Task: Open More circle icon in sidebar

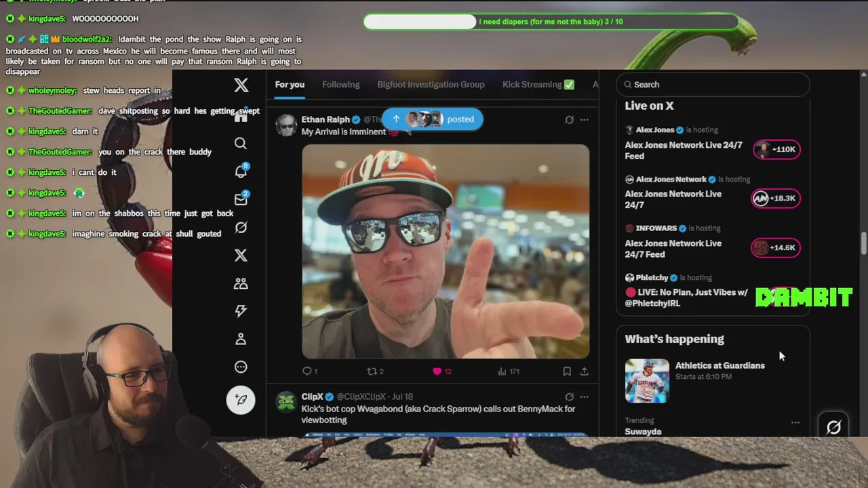Action: (x=241, y=367)
